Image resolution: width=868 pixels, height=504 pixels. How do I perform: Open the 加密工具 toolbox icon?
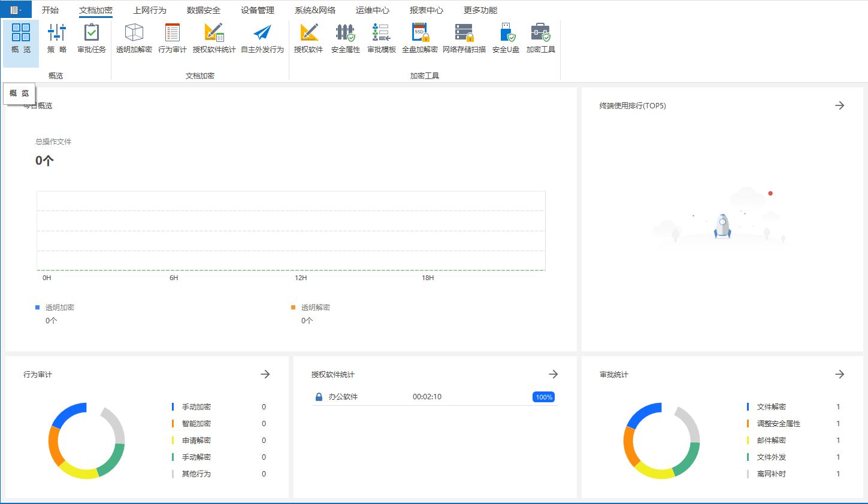[540, 38]
